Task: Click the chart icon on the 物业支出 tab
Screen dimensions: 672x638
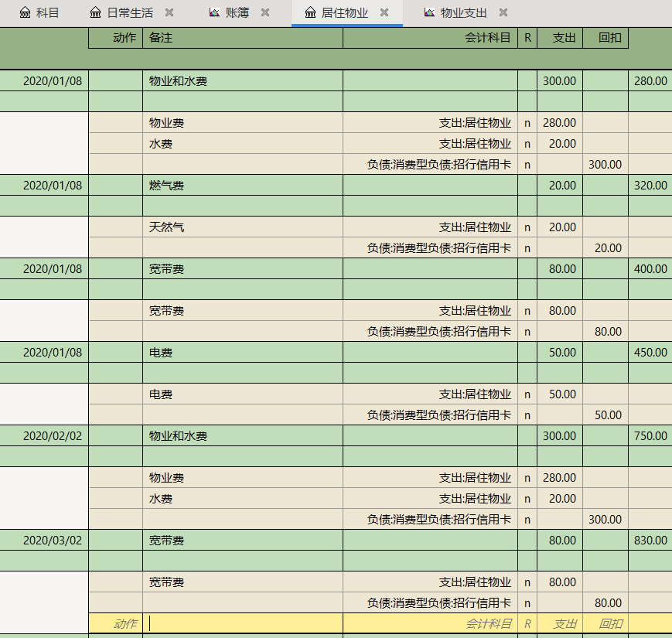Action: pyautogui.click(x=429, y=12)
